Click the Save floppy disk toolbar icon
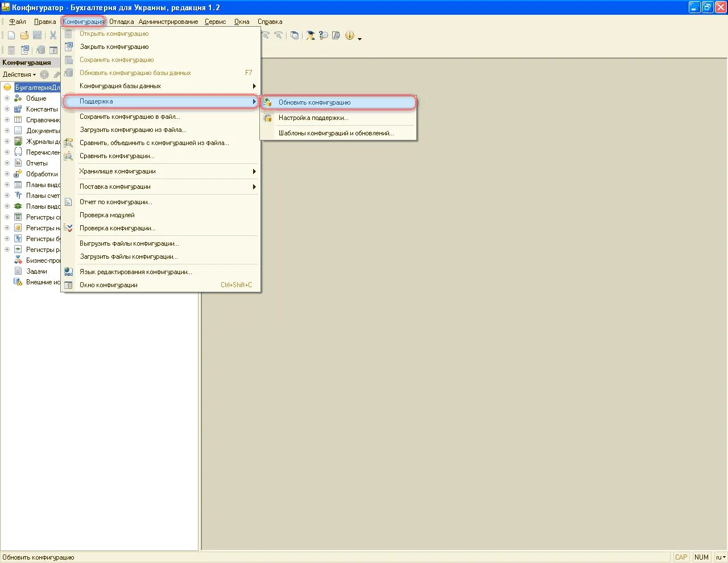728x563 pixels. pos(38,35)
